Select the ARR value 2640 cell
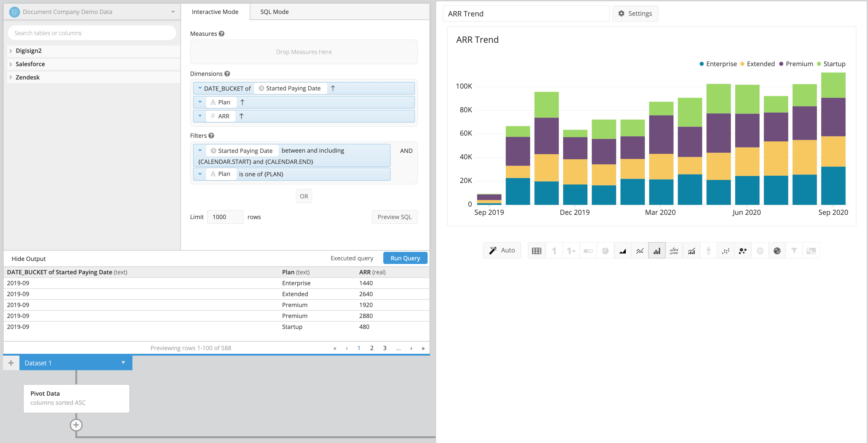The image size is (868, 443). tap(366, 294)
